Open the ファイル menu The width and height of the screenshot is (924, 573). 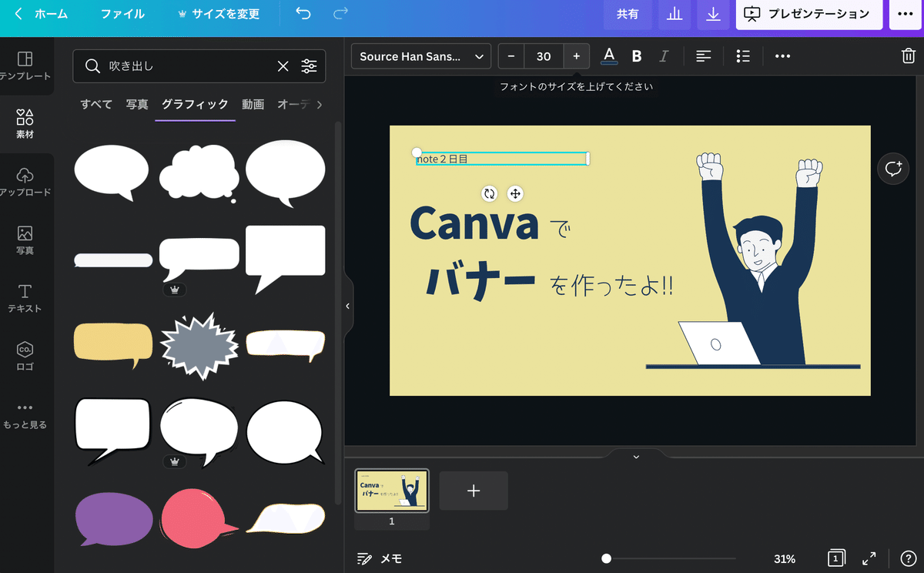(122, 14)
